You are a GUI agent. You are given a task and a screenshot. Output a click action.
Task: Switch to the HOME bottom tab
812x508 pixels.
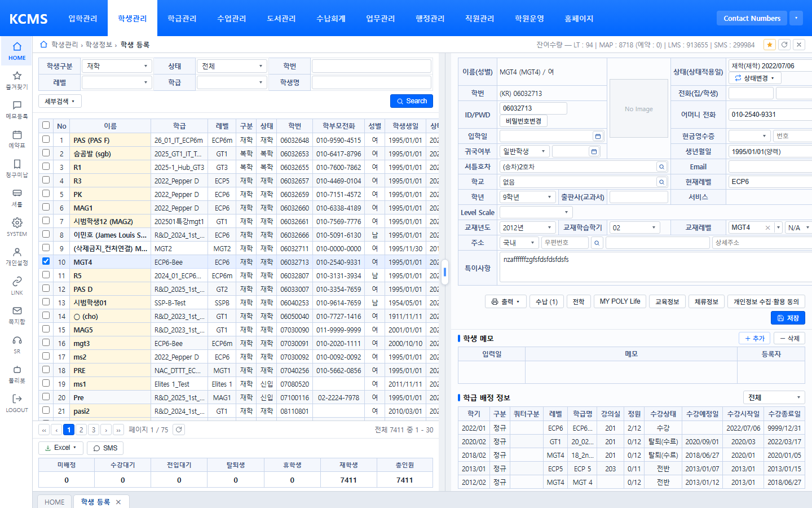[x=55, y=502]
